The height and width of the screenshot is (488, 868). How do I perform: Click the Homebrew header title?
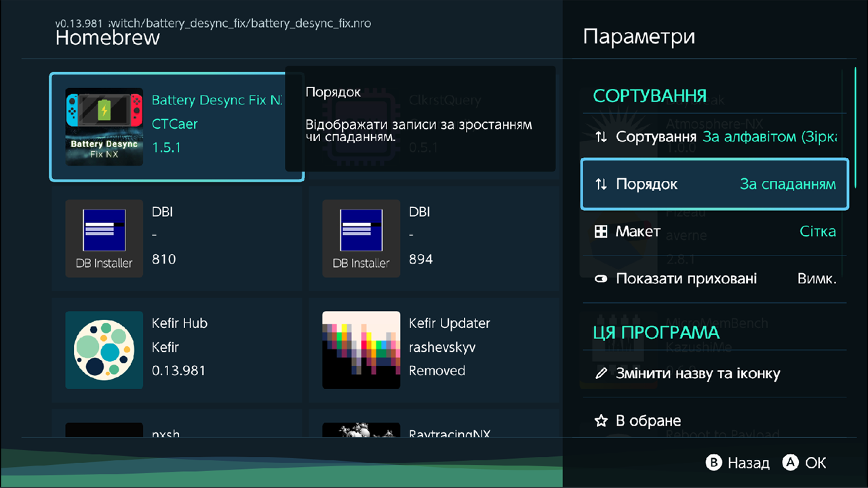[108, 37]
